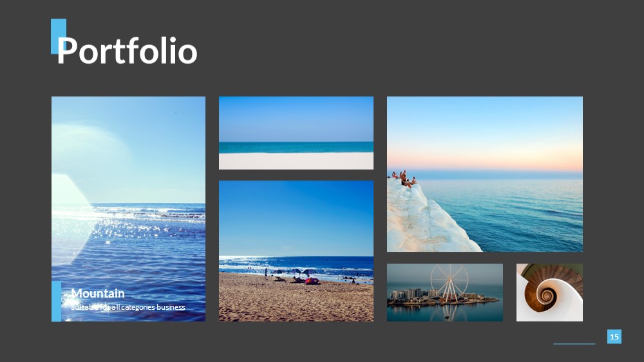
Task: Click the Mountain caption heading
Action: (98, 293)
